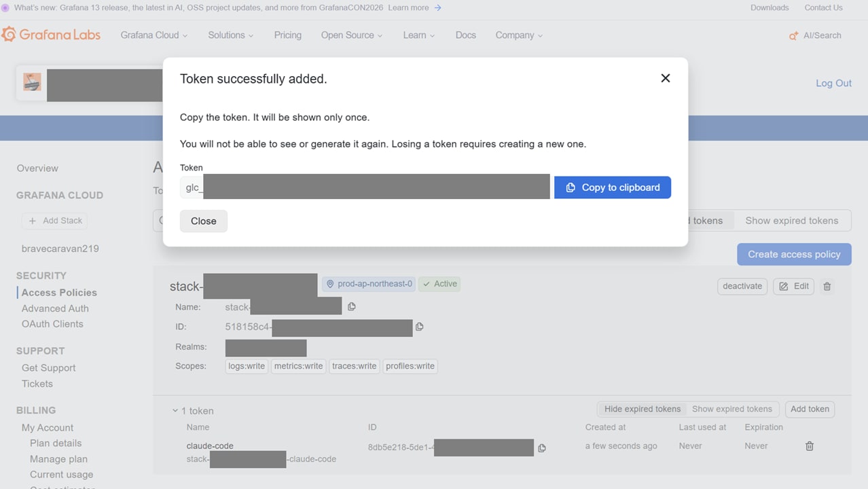Click the account avatar thumbnail
Screen dimensions: 868x489
(32, 82)
